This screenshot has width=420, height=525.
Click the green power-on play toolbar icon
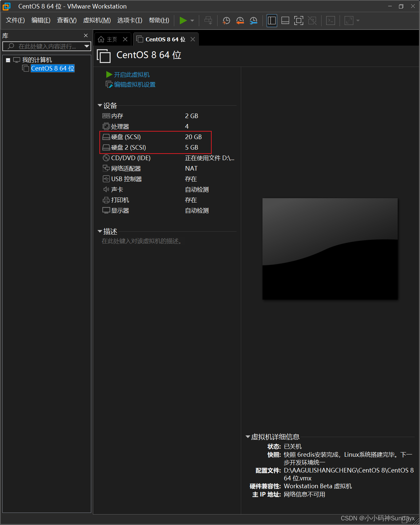(x=183, y=20)
